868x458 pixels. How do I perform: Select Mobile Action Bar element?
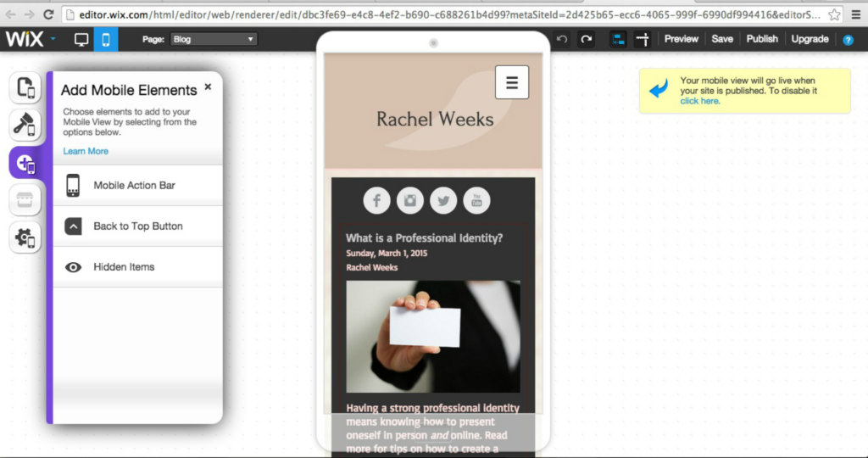click(x=134, y=186)
